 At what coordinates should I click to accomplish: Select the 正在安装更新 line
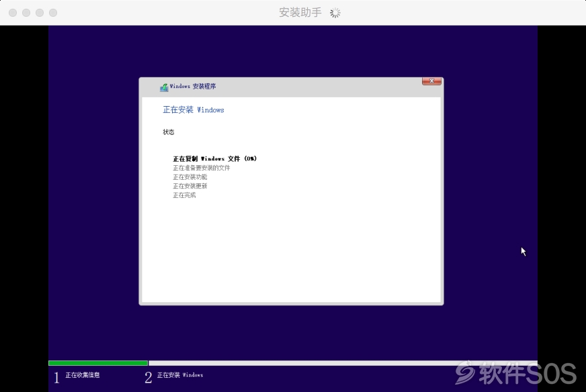[x=190, y=186]
